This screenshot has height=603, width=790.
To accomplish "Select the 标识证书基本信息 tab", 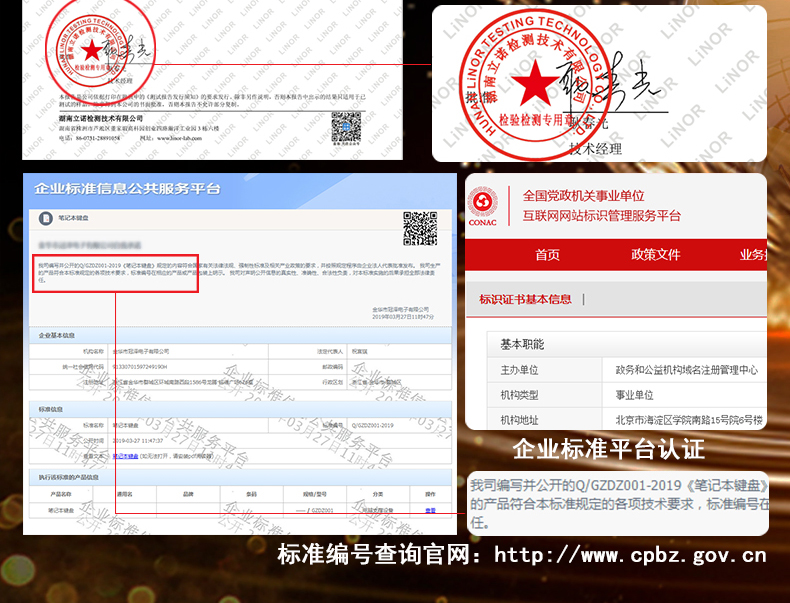I will tap(525, 299).
